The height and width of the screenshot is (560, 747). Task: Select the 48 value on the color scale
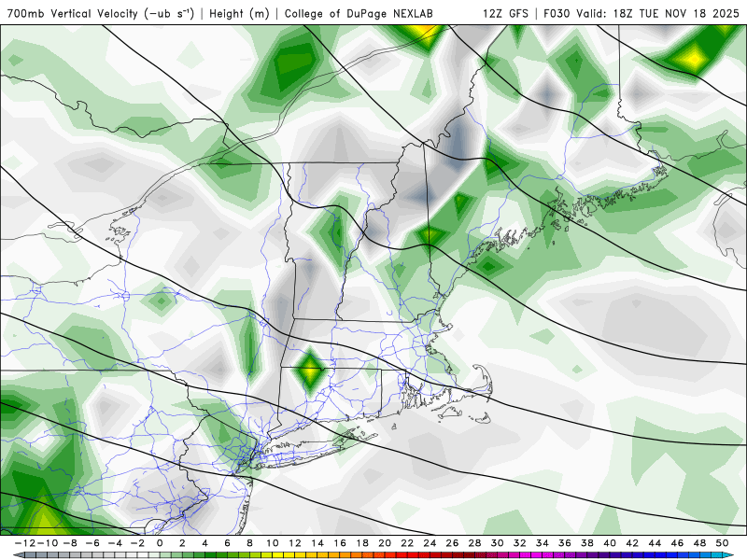coord(699,543)
